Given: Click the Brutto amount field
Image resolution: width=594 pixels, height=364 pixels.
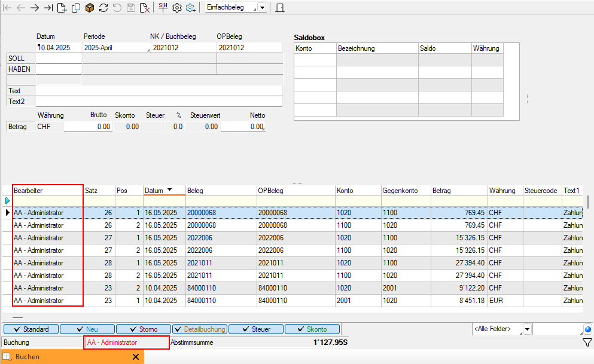Looking at the screenshot, I should (87, 127).
